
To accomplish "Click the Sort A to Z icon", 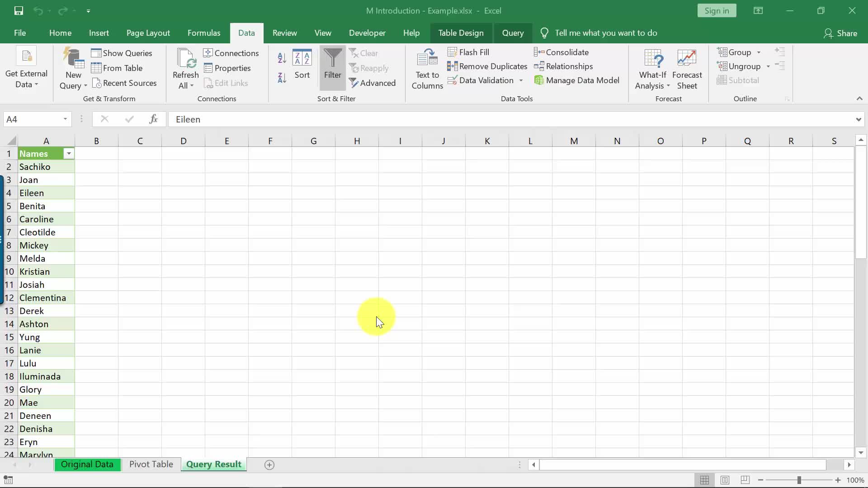I will click(x=282, y=58).
